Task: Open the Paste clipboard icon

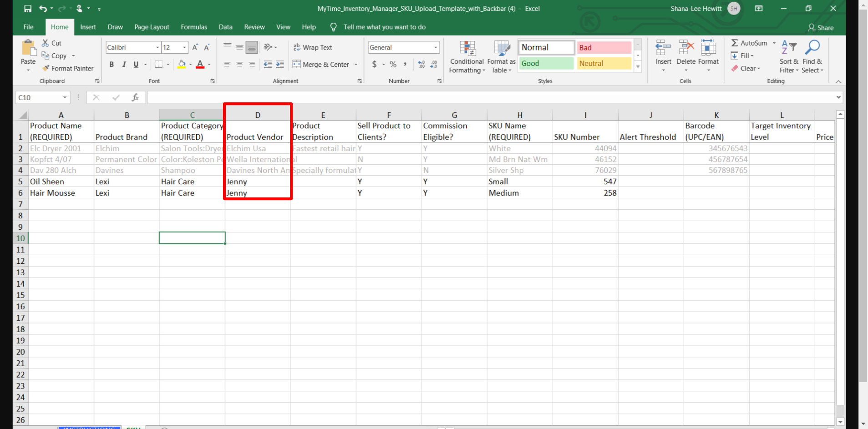Action: click(28, 47)
